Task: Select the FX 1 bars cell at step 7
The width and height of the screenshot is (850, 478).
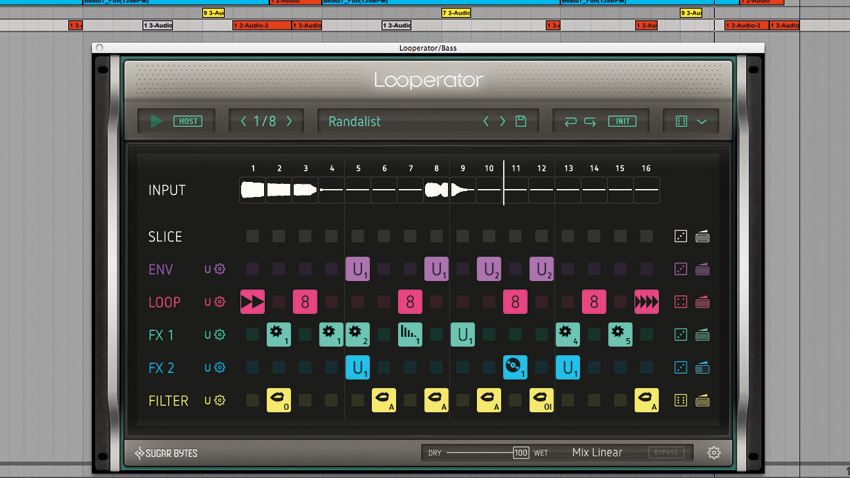Action: point(410,335)
